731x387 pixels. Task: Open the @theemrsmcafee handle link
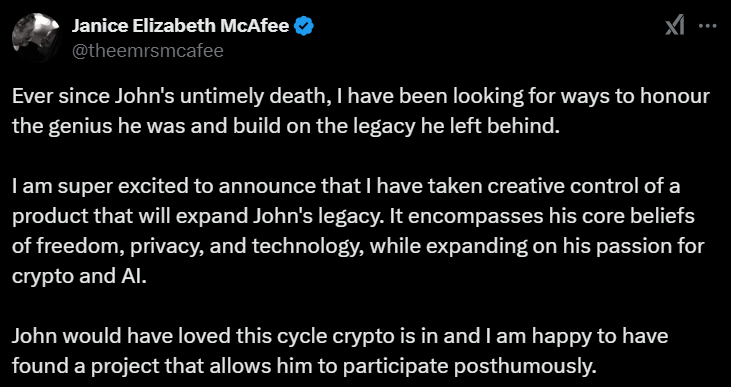pos(147,50)
